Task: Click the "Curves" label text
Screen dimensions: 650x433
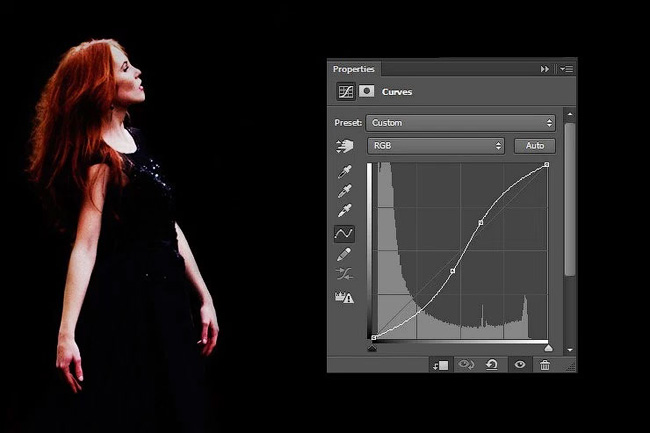Action: 397,92
